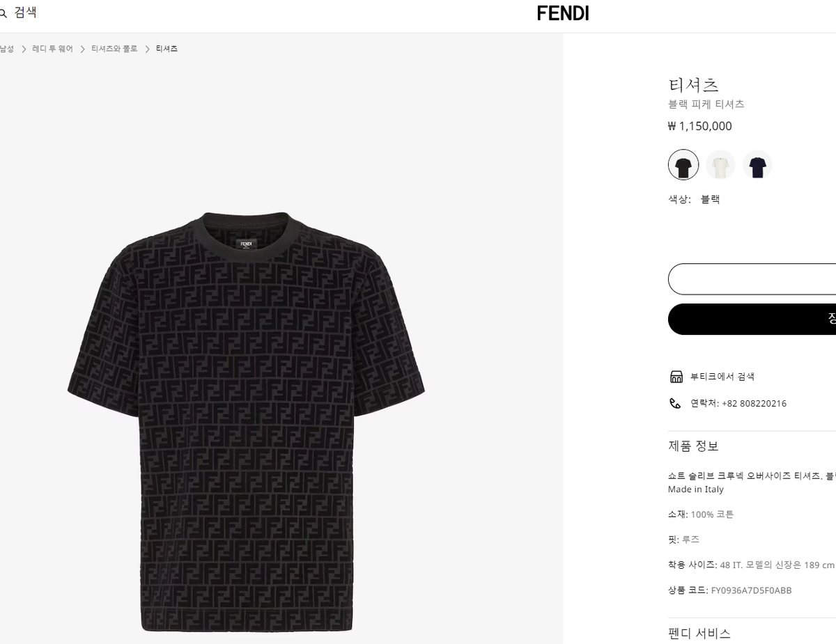
Task: Choose the white t-shirt color
Action: click(x=720, y=165)
